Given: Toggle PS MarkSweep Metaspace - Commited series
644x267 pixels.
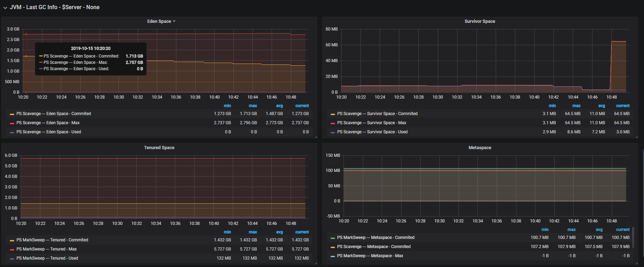Looking at the screenshot, I should pyautogui.click(x=376, y=238).
